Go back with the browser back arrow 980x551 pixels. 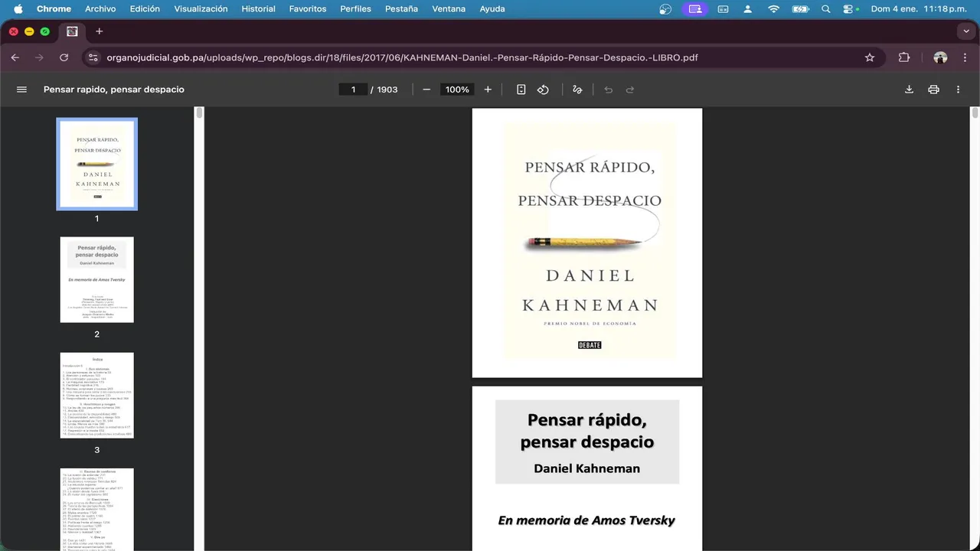15,57
